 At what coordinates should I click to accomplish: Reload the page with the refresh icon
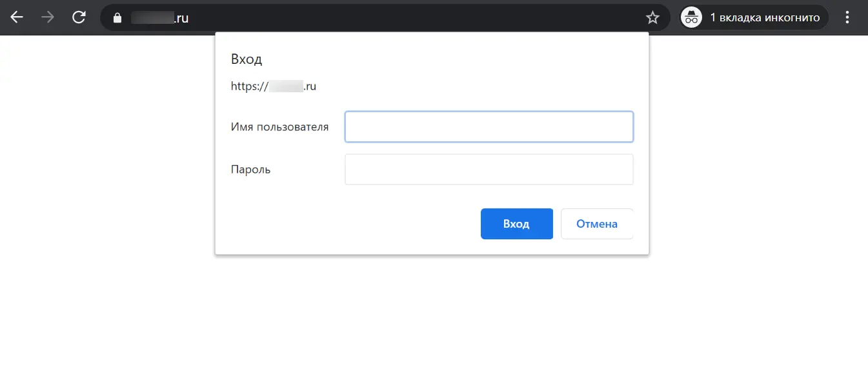(x=79, y=17)
